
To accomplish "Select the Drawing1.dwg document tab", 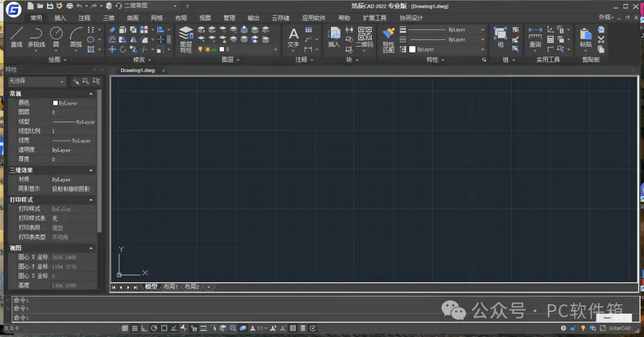I will point(138,71).
